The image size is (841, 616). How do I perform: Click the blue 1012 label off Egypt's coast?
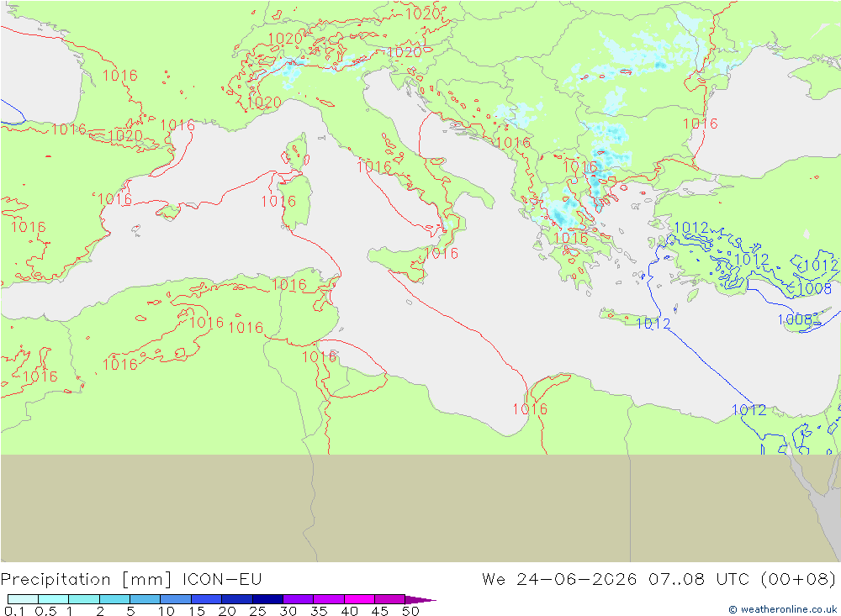point(749,410)
